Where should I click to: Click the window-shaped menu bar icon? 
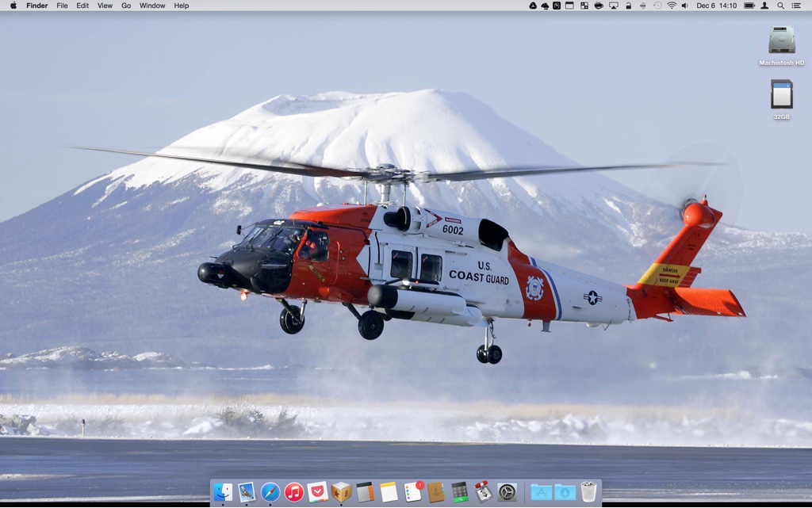click(569, 6)
